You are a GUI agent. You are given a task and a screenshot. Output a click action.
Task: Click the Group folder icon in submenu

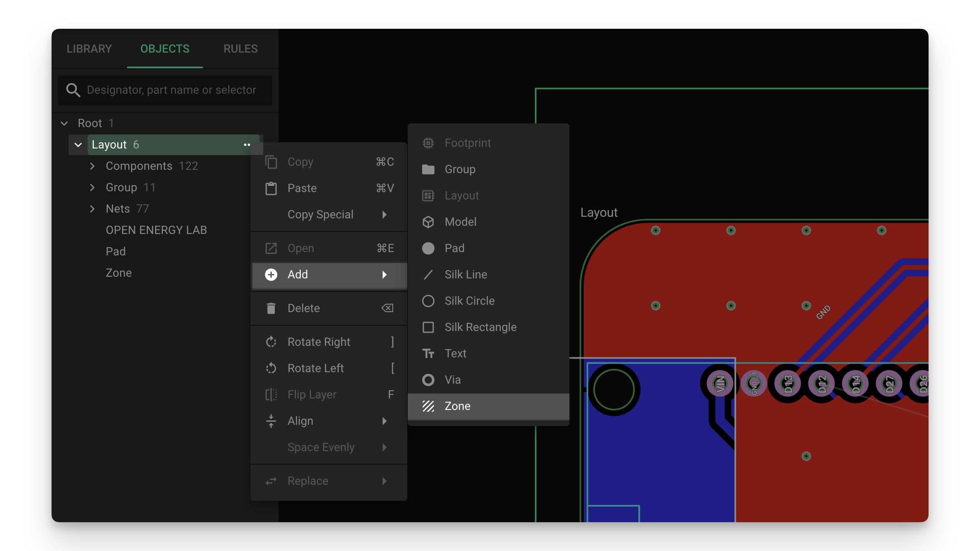[x=428, y=169]
